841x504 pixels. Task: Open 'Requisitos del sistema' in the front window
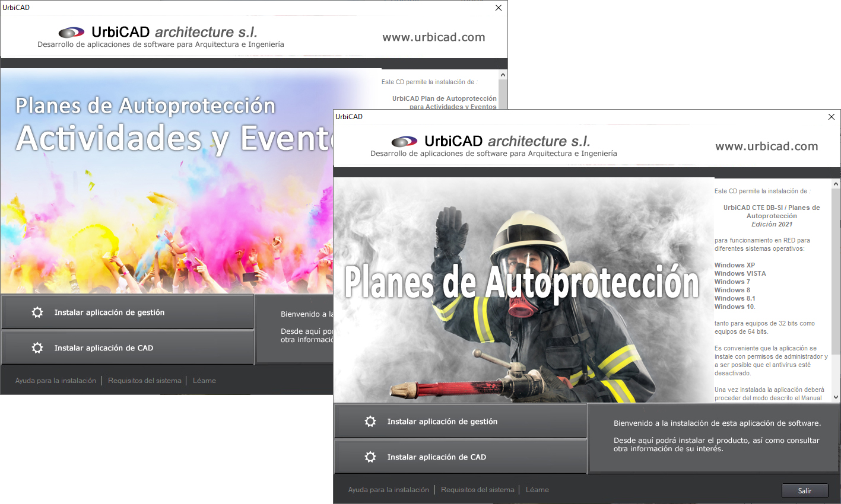477,490
